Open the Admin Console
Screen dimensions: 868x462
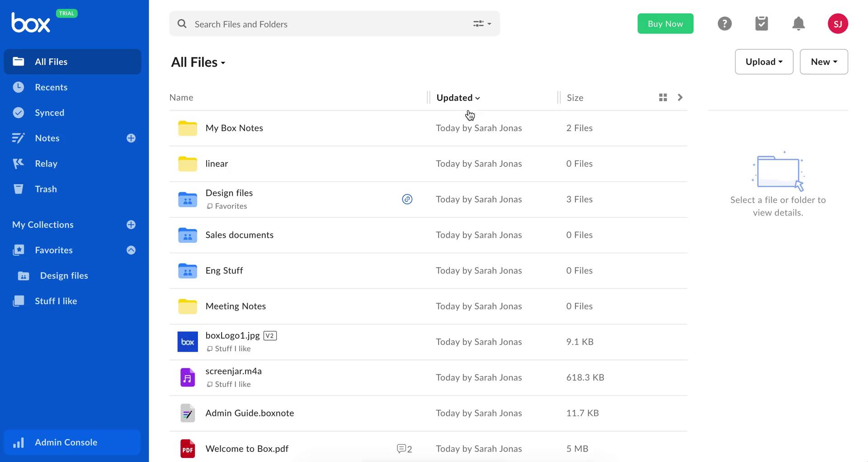tap(72, 442)
